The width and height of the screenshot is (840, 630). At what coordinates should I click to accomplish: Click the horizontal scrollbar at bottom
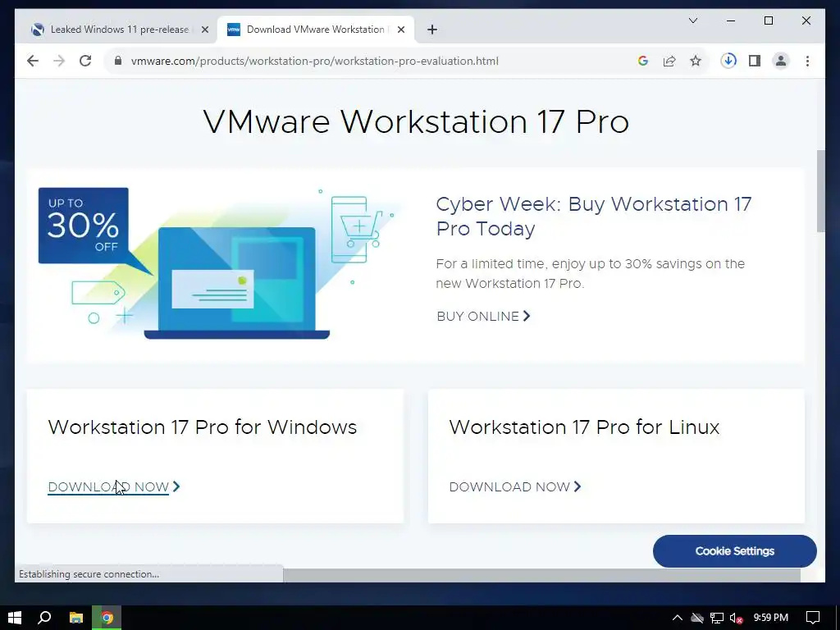[x=541, y=575]
